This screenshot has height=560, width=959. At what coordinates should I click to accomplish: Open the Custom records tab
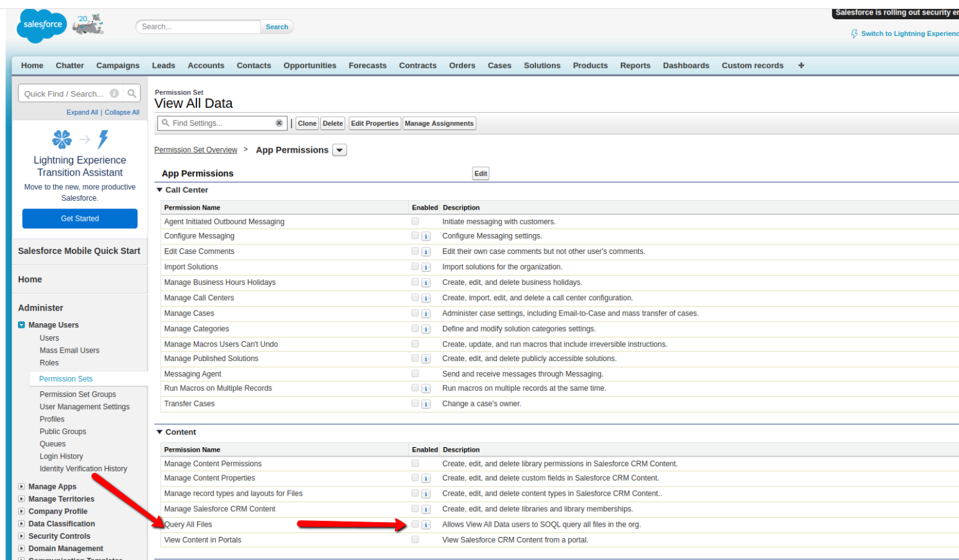(752, 65)
